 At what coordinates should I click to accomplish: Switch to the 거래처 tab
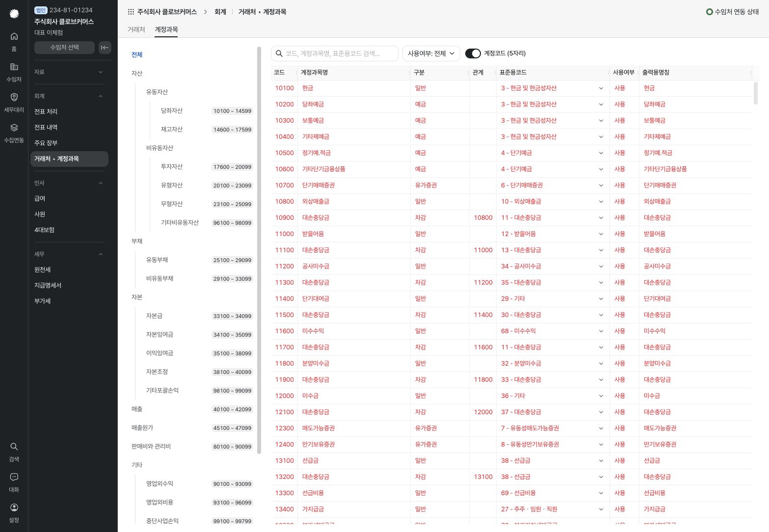coord(136,29)
